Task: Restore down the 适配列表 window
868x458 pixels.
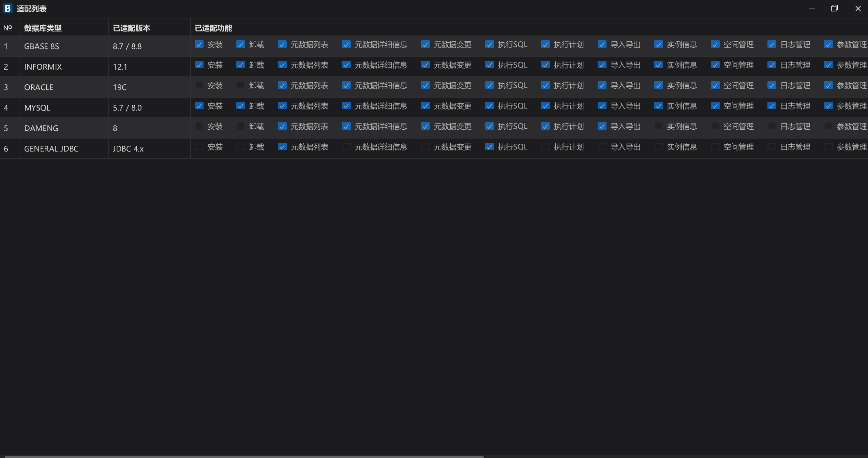Action: pos(834,9)
